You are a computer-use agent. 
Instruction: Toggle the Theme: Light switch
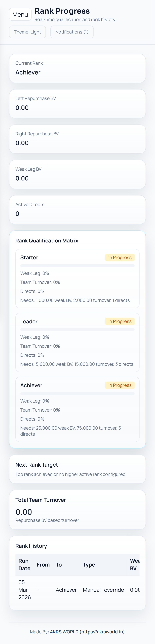(x=28, y=32)
